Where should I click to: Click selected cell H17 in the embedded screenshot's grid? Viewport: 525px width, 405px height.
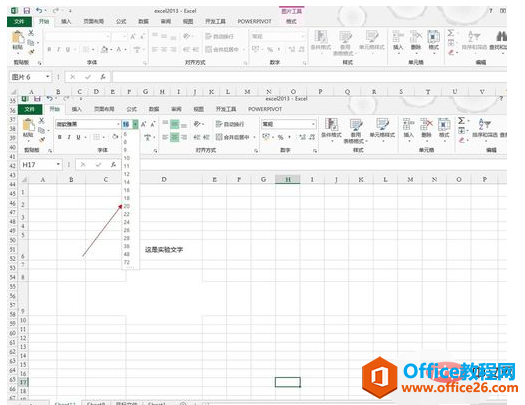tap(288, 382)
